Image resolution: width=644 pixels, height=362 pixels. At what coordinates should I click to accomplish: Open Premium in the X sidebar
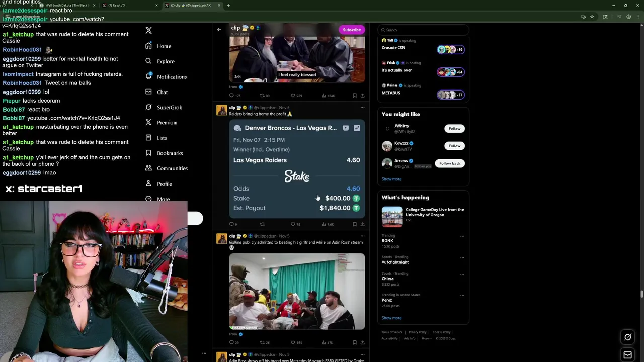[x=161, y=123]
